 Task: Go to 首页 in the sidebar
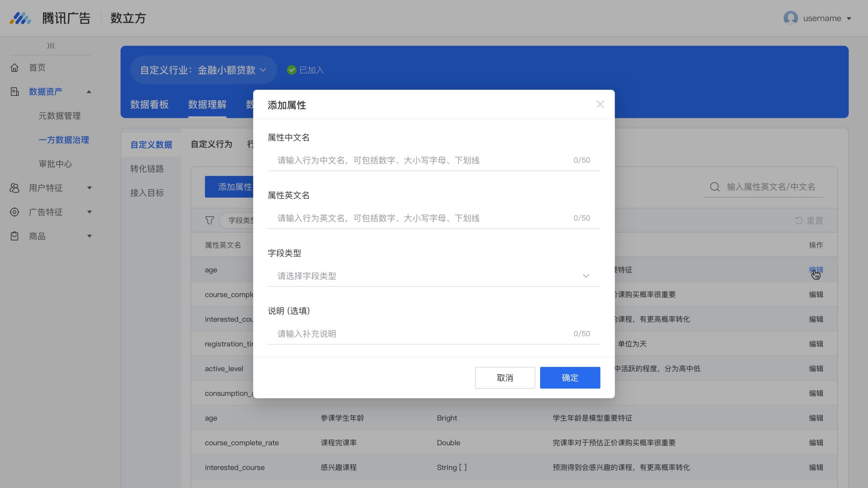[37, 67]
